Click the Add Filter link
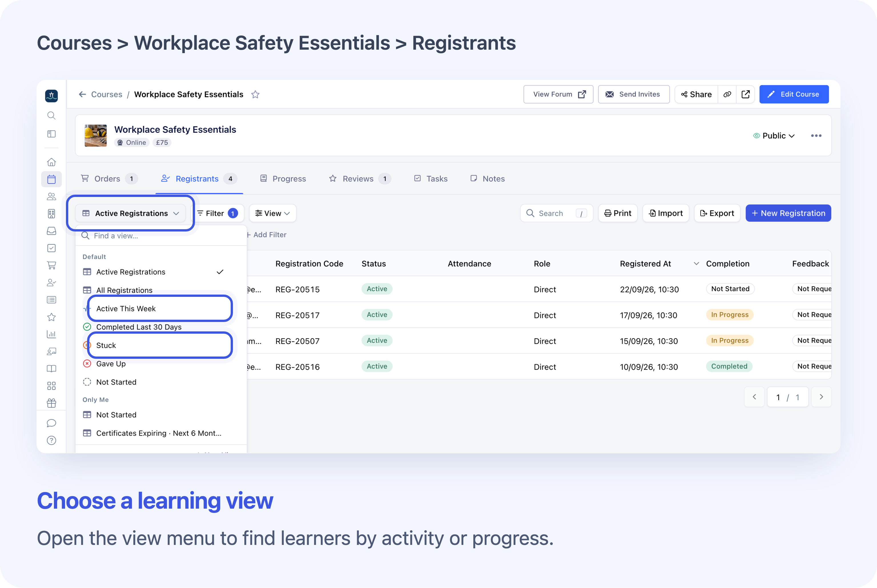 [267, 235]
